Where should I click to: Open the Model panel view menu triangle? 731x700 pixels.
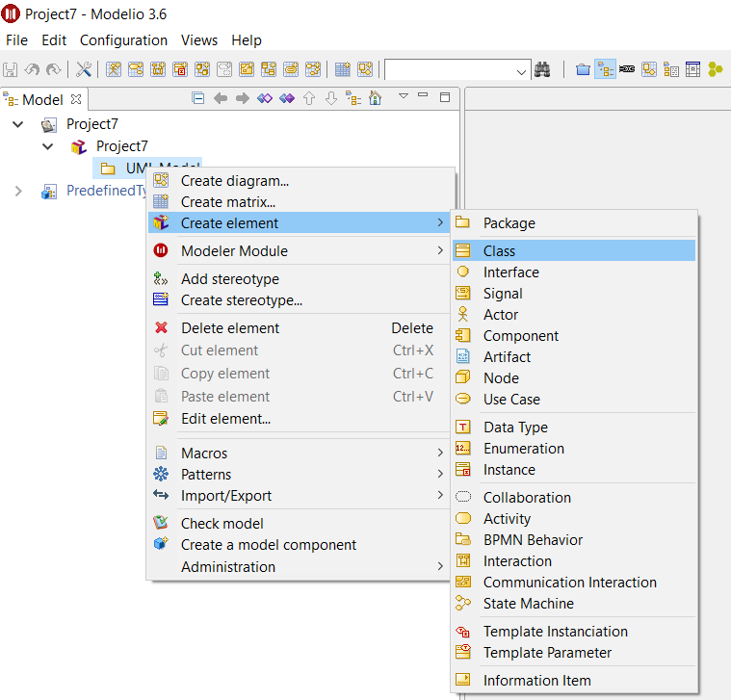pyautogui.click(x=404, y=95)
